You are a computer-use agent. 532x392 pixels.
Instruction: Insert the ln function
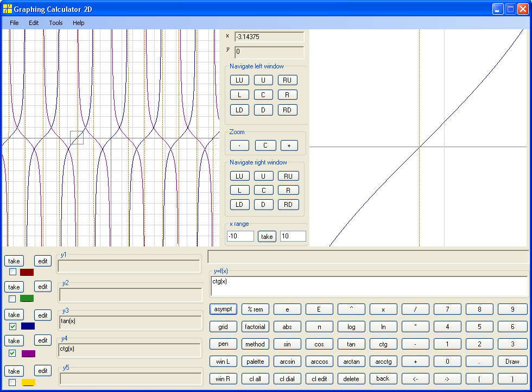pyautogui.click(x=383, y=327)
